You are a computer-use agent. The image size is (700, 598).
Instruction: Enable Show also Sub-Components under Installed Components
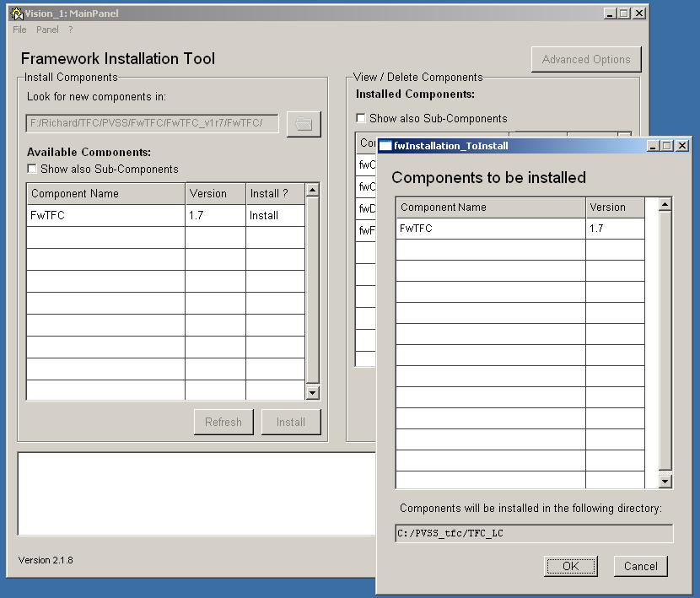tap(361, 118)
